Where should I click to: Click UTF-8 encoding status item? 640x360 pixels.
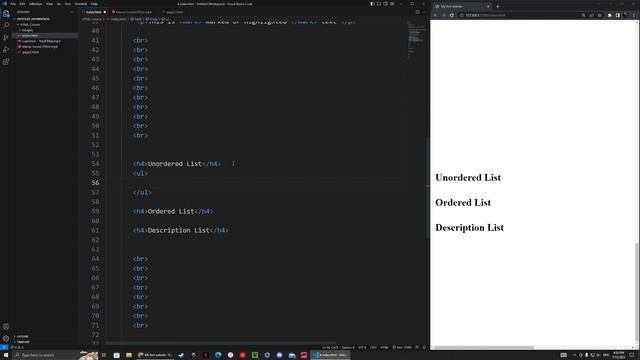(x=362, y=348)
